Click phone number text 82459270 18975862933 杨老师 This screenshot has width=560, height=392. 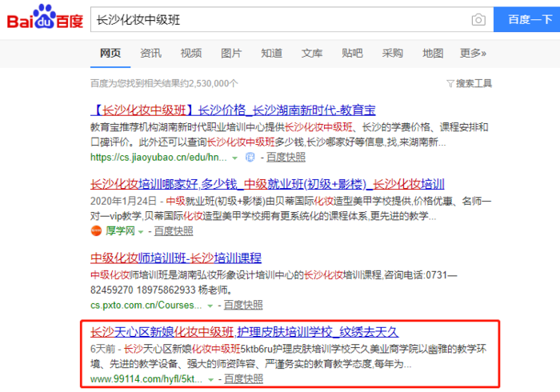pyautogui.click(x=163, y=290)
